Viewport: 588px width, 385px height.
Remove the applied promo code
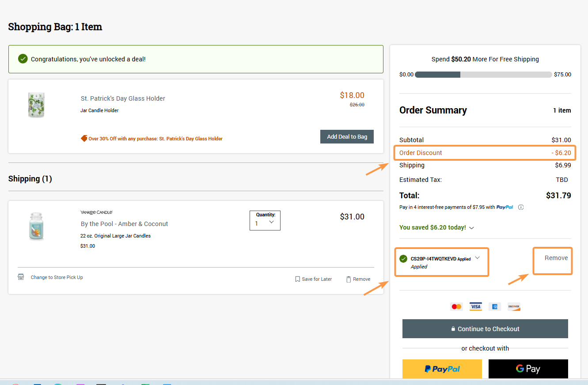click(x=556, y=258)
